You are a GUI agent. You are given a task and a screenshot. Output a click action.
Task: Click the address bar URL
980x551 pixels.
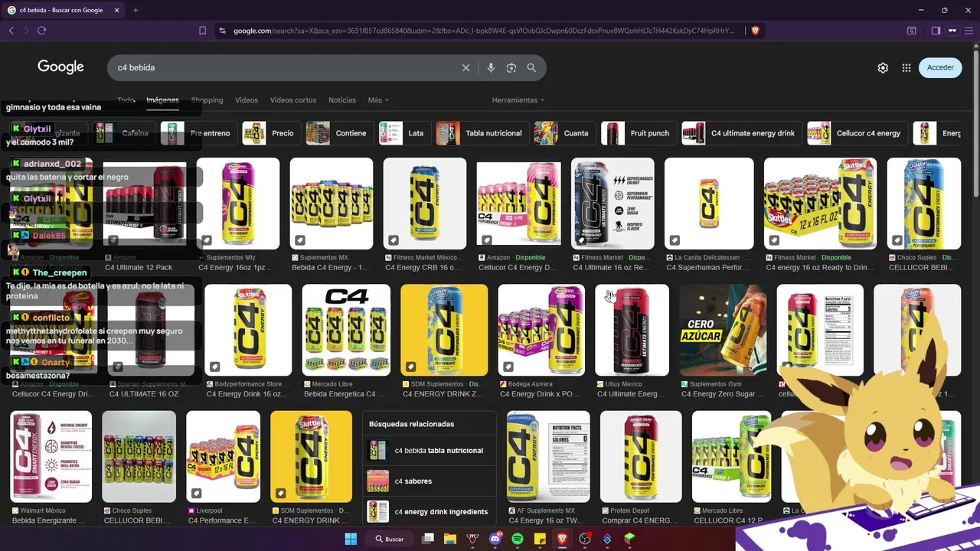point(483,31)
